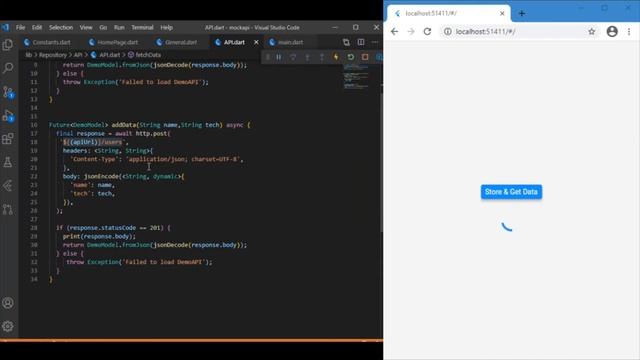This screenshot has height=360, width=640.
Task: Open the Explorer view in VS Code
Action: pos(8,44)
